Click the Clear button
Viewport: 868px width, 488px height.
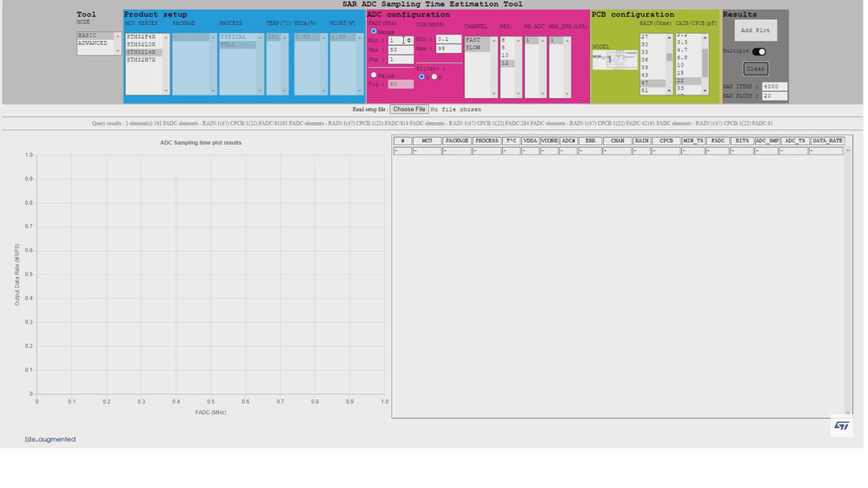[x=755, y=69]
